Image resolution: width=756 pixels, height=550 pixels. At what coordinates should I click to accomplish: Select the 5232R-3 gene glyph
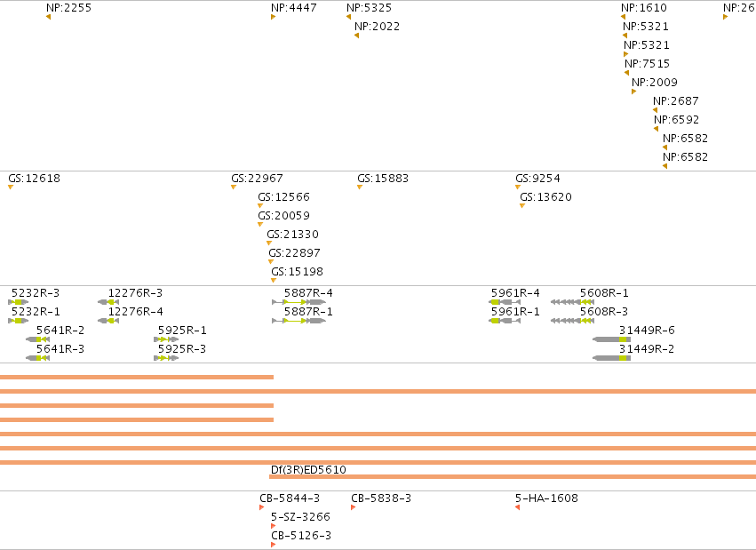[x=19, y=302]
